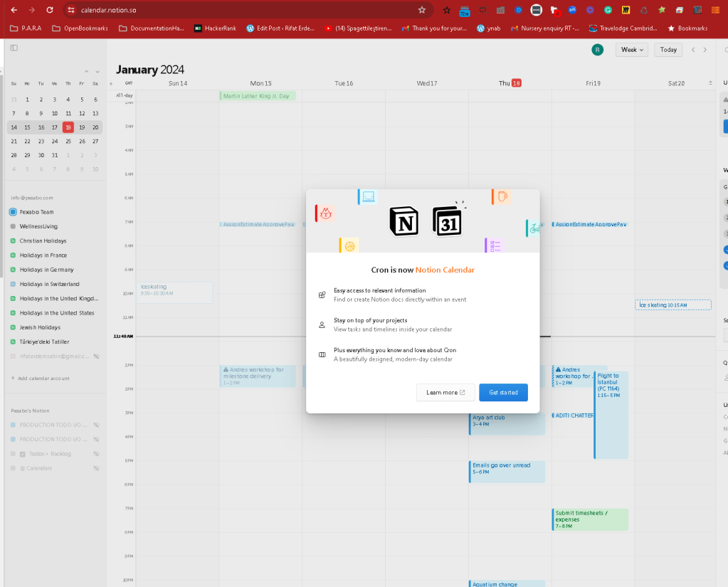
Task: Open P.A.R.A bookmarks folder
Action: 26,28
